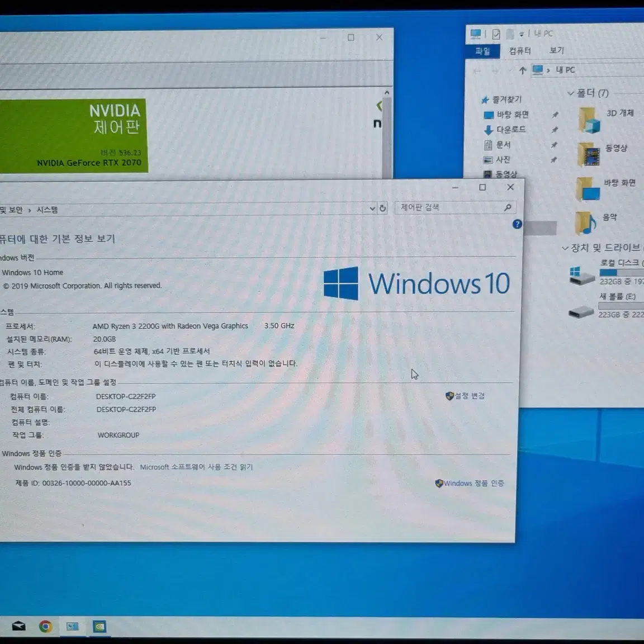The height and width of the screenshot is (644, 644).
Task: Launch Chrome from the taskbar
Action: click(x=46, y=626)
